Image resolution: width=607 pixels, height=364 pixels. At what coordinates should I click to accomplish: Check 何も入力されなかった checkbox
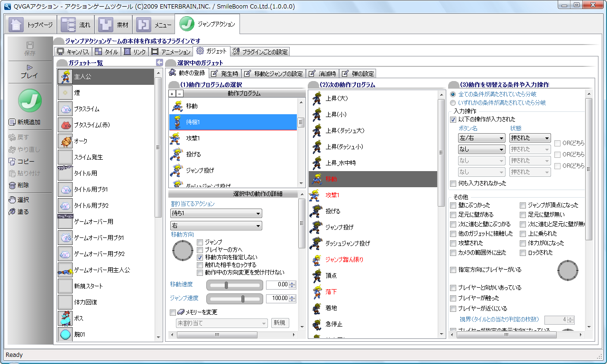coord(453,183)
